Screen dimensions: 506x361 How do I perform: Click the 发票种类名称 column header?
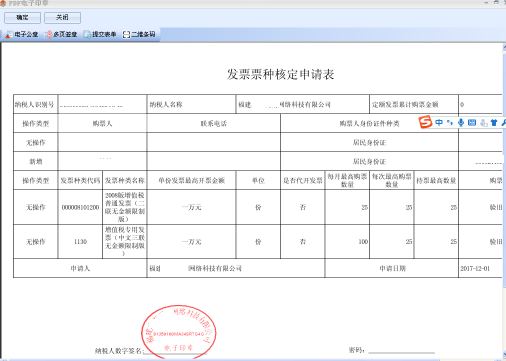click(125, 180)
